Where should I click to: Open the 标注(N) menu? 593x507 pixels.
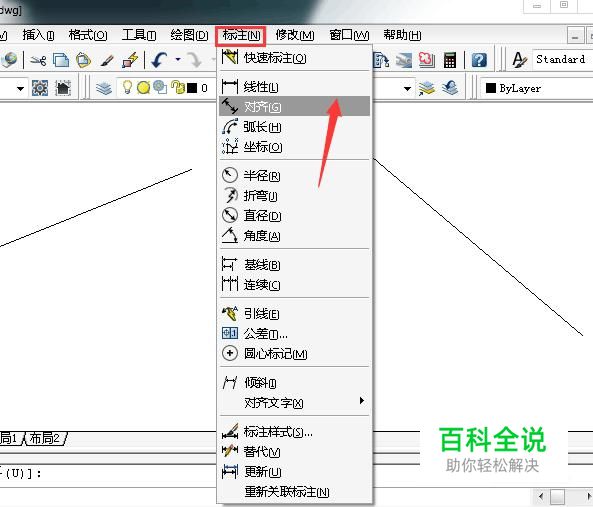tap(241, 36)
